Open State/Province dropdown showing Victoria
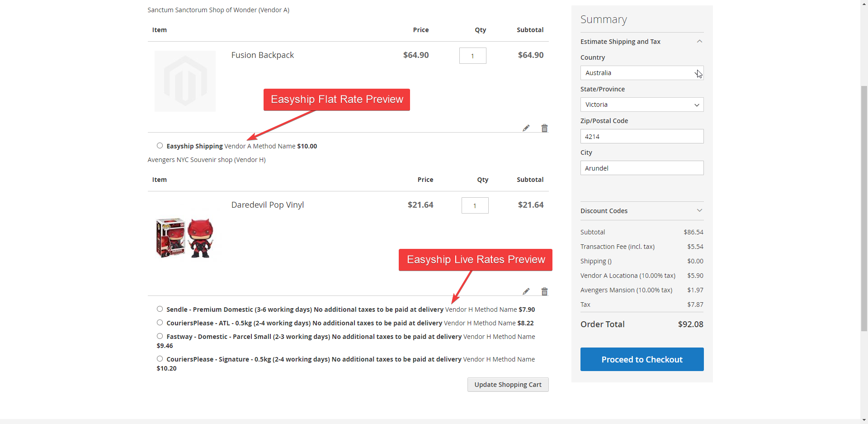 point(642,105)
